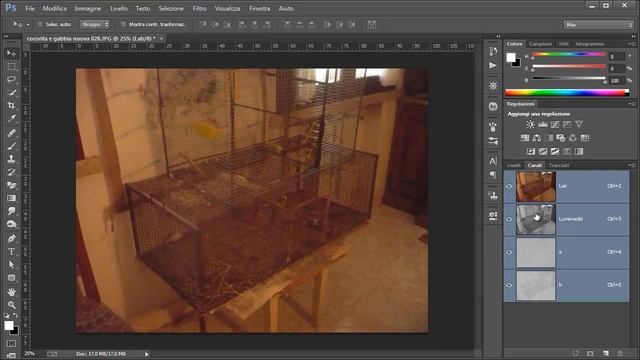Viewport: 640px width, 360px height.
Task: Select the Rectangular Marquee tool
Action: tap(11, 66)
